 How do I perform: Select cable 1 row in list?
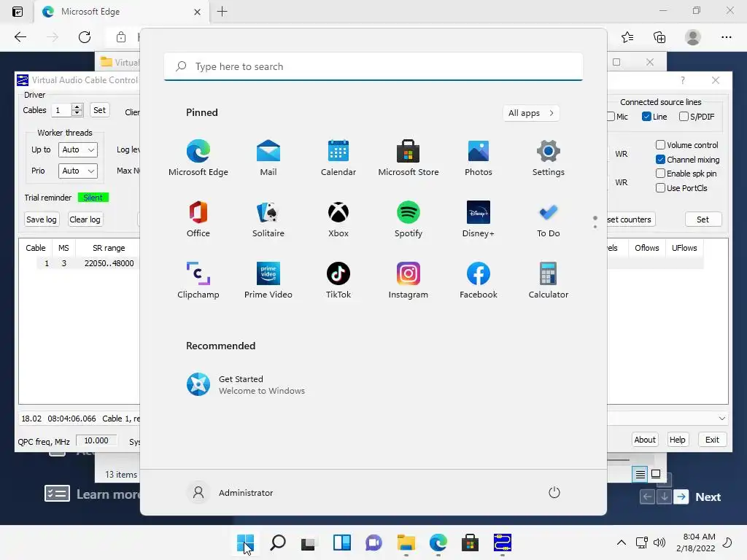[88, 262]
